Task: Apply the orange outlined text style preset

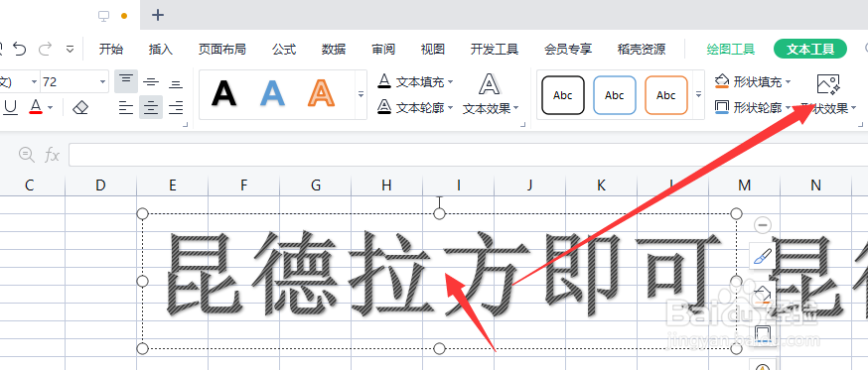Action: [321, 93]
